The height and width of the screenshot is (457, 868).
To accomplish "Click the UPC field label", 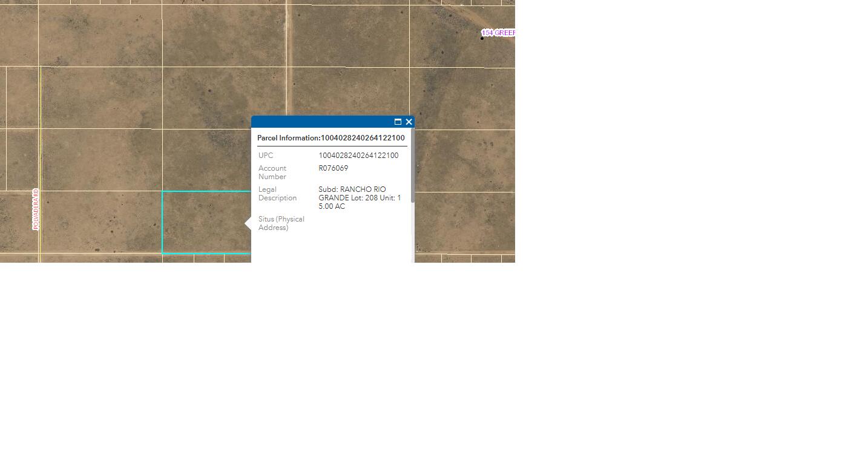I will [x=266, y=156].
